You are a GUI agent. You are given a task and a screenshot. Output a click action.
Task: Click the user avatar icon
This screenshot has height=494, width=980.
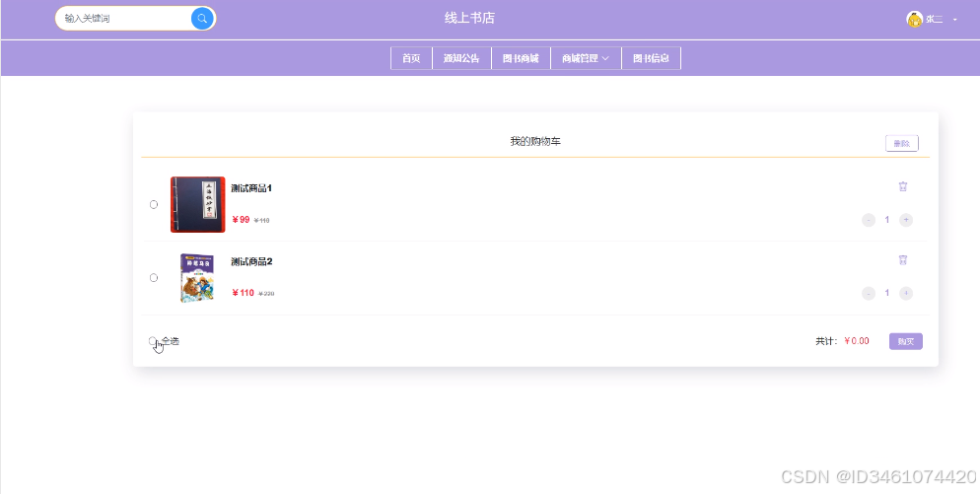pos(914,20)
